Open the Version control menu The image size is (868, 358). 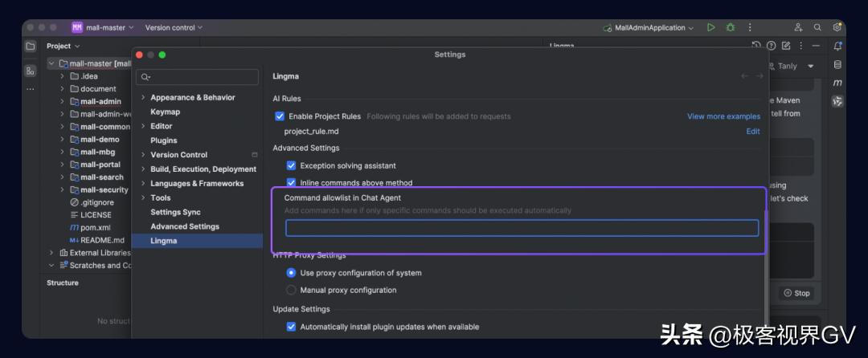click(x=174, y=27)
